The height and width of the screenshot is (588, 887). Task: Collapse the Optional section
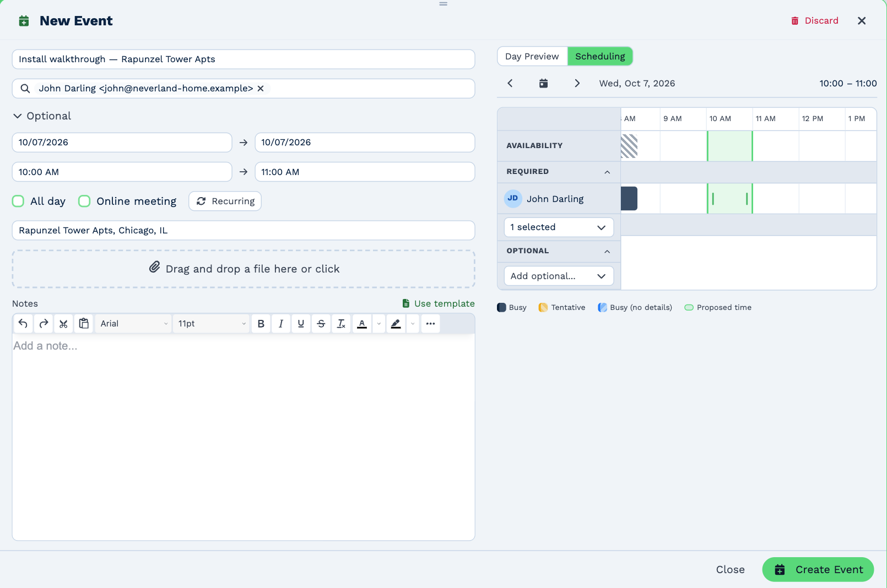42,116
